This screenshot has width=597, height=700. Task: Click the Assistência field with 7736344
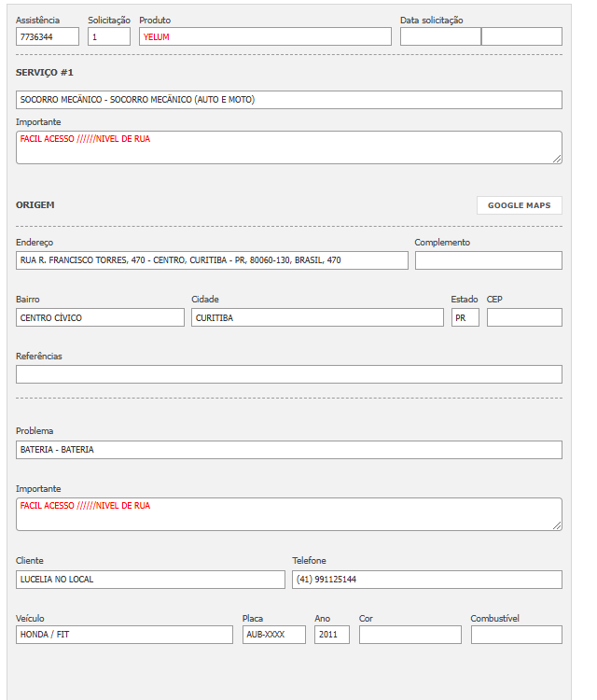pos(48,36)
